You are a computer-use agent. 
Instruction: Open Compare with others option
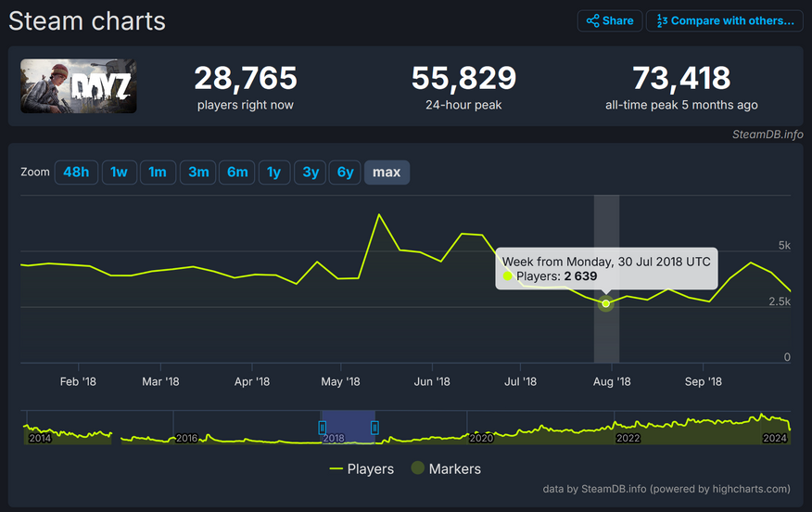(725, 21)
